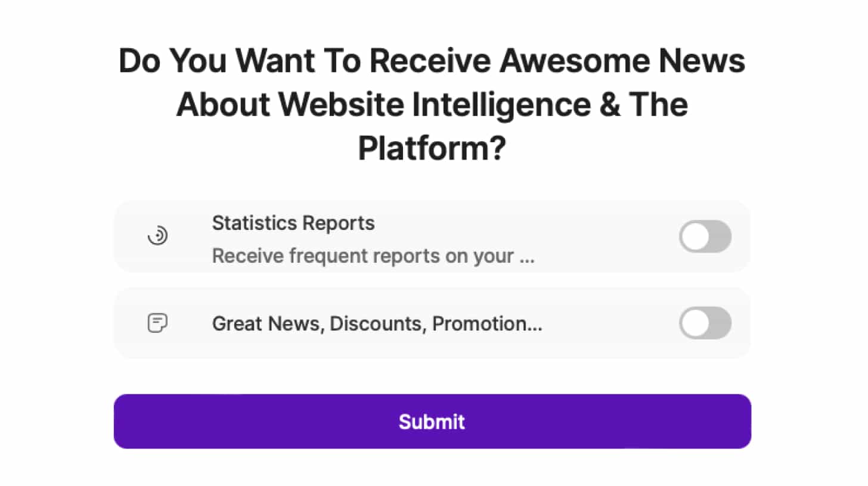Click the 'Submit' text label

pos(432,422)
